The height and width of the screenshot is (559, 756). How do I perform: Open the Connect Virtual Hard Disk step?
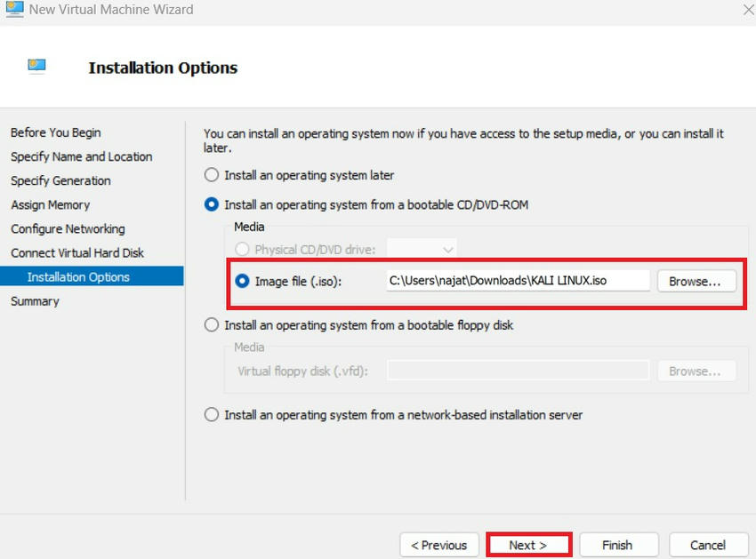(77, 252)
